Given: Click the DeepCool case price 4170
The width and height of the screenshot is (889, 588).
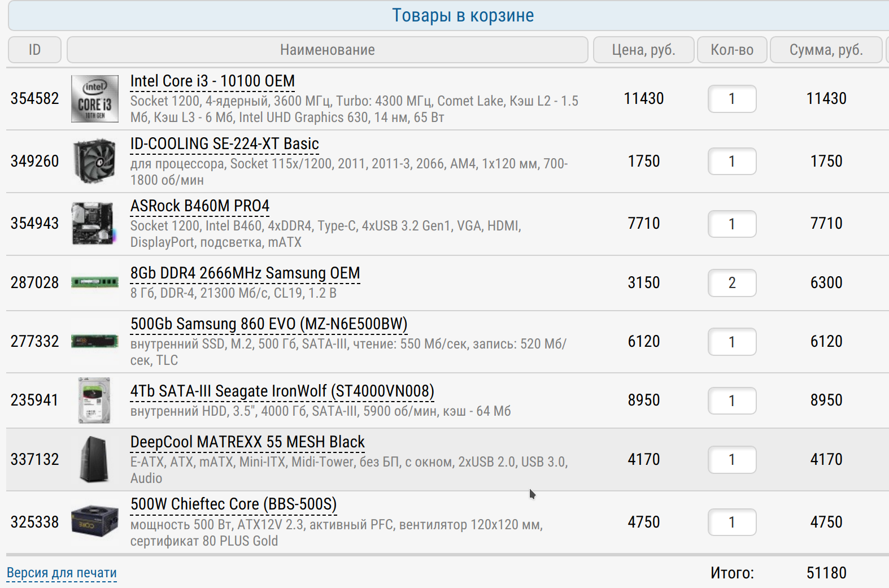Looking at the screenshot, I should pyautogui.click(x=644, y=459).
